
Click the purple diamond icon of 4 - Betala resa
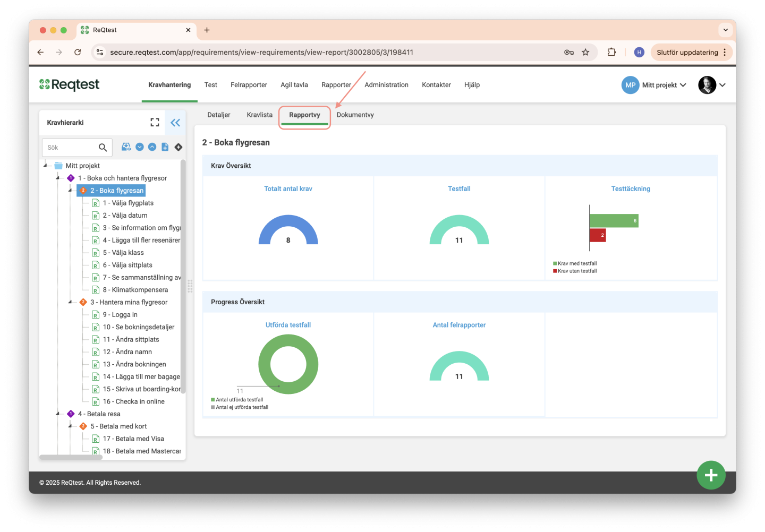pyautogui.click(x=71, y=414)
